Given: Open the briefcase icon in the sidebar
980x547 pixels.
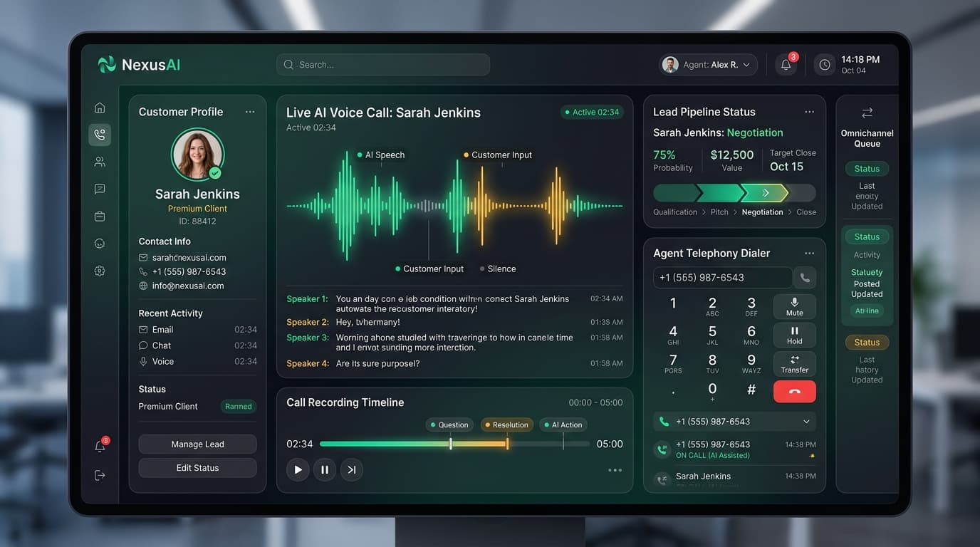Looking at the screenshot, I should [100, 216].
